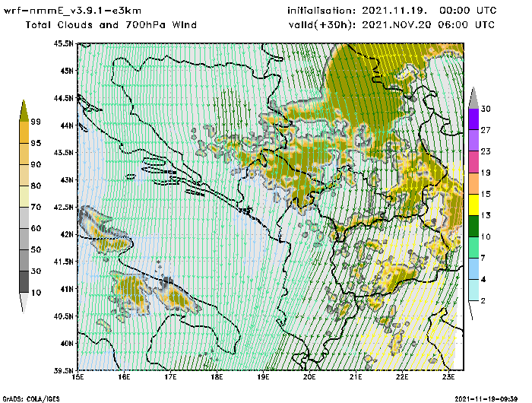The image size is (532, 403).
Task: Click the 'Total Clouds and 700hPa Wind' title
Action: [x=111, y=25]
